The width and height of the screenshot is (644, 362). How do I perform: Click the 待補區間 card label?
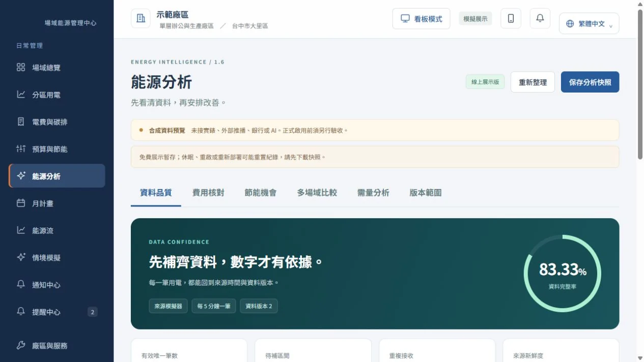coord(277,356)
